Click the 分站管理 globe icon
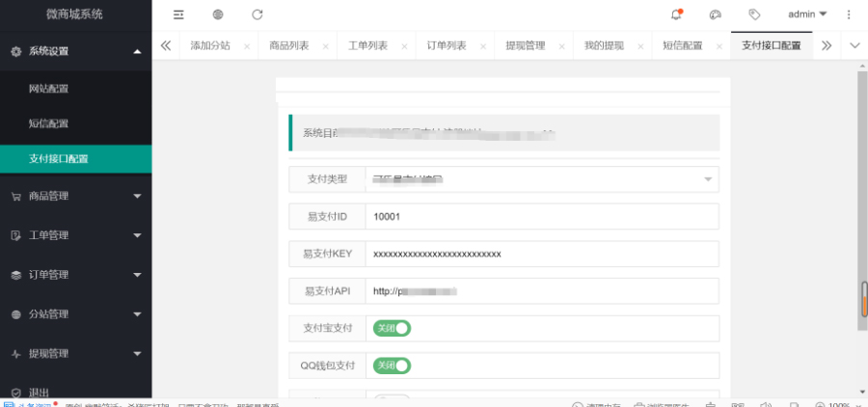 (x=16, y=314)
